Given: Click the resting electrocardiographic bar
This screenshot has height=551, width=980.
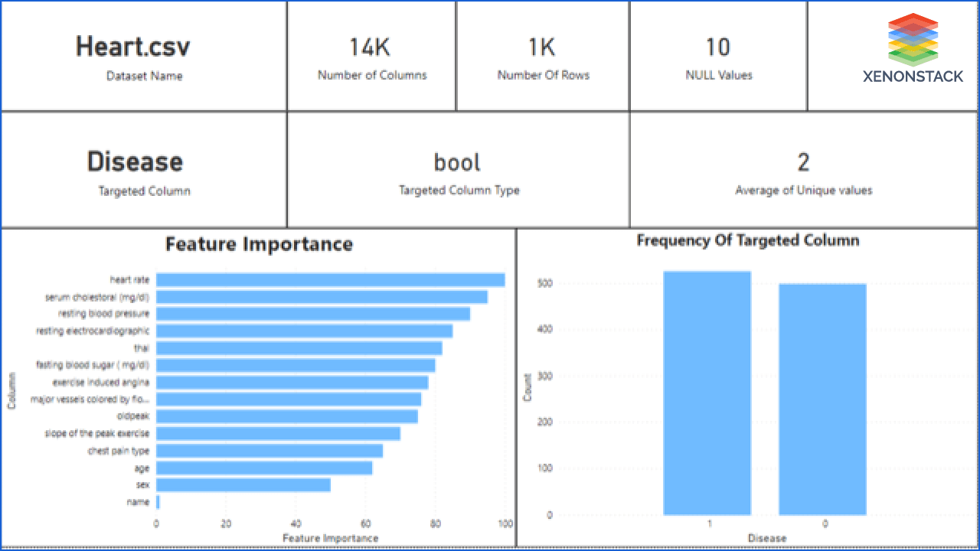Looking at the screenshot, I should tap(304, 331).
